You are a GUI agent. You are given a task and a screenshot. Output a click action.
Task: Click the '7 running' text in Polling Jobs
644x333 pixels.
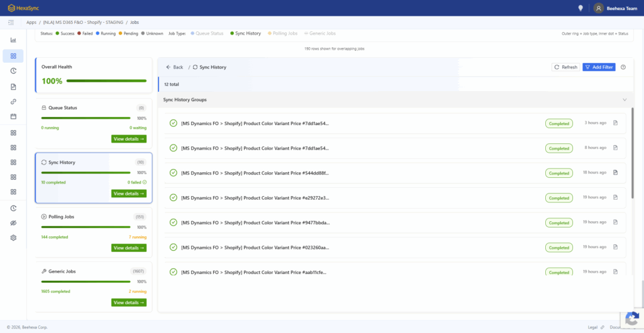(x=138, y=237)
